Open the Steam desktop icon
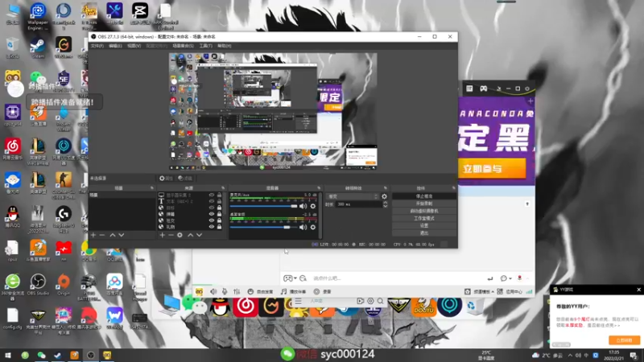 (x=38, y=47)
